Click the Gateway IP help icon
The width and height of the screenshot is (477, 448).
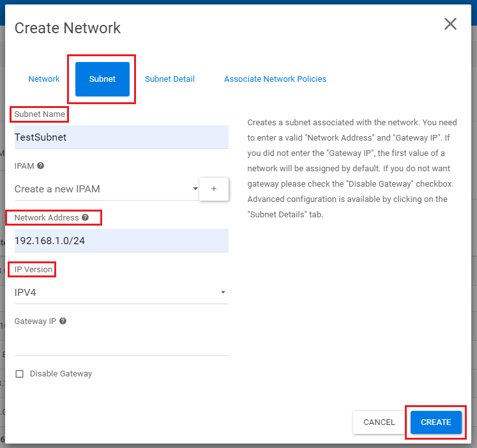(x=63, y=321)
